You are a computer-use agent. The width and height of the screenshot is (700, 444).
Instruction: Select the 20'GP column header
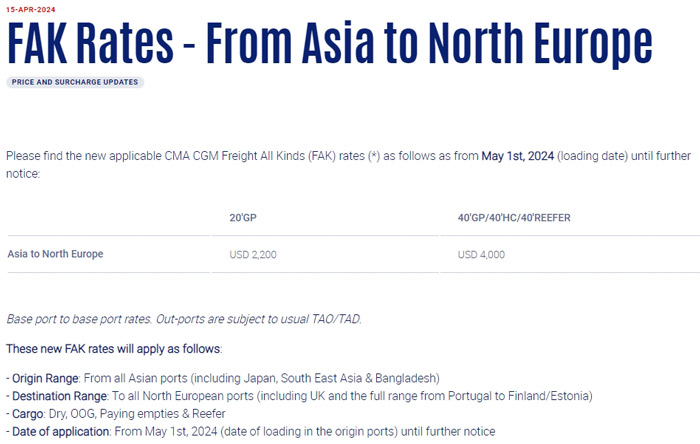click(243, 218)
